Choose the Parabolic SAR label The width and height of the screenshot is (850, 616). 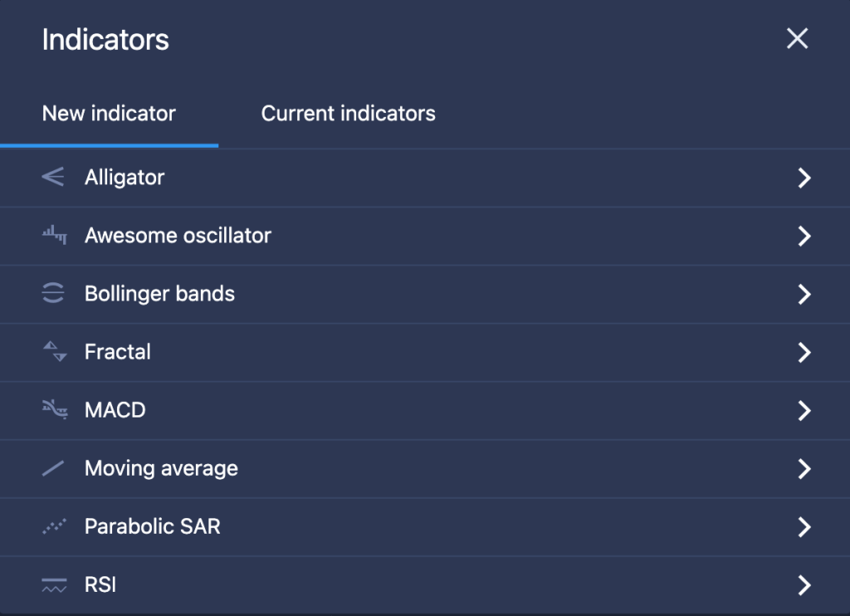pos(153,526)
